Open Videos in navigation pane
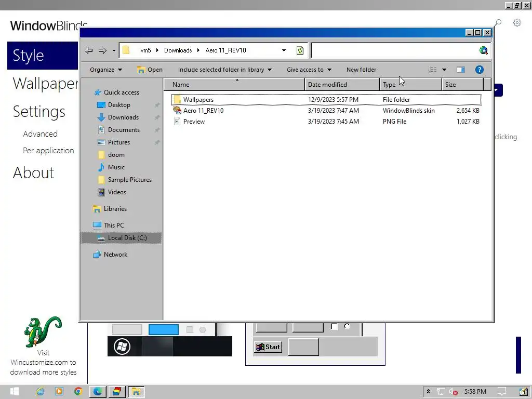This screenshot has height=399, width=532. 112,192
